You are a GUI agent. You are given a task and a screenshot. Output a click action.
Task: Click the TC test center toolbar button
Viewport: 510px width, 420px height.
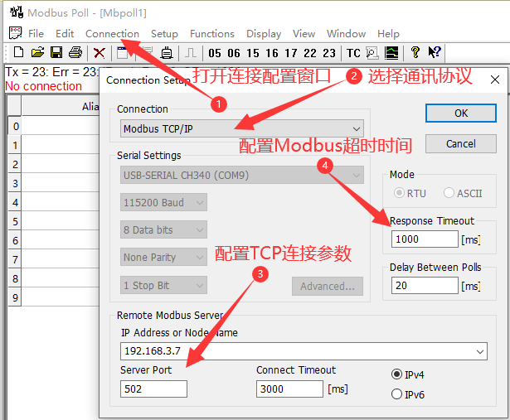point(353,53)
